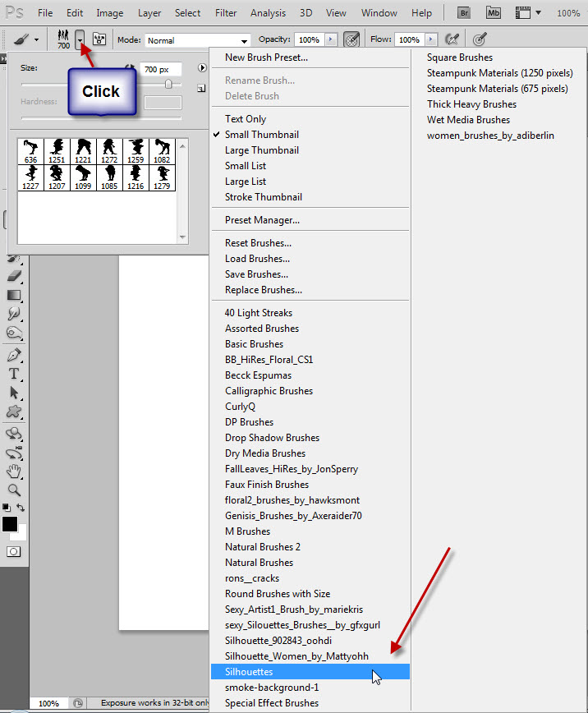
Task: Open the zoom level 100% in application bar
Action: tap(568, 13)
